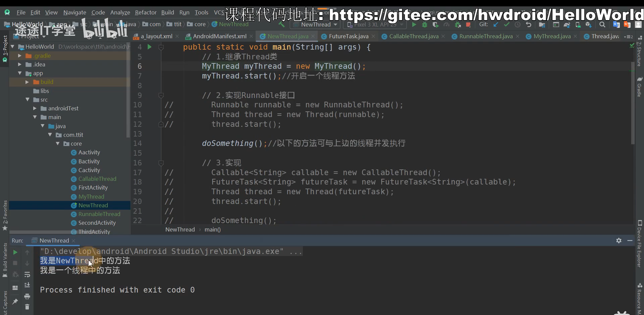This screenshot has height=315, width=644.
Task: Close the NewThread Run tab
Action: tap(74, 241)
